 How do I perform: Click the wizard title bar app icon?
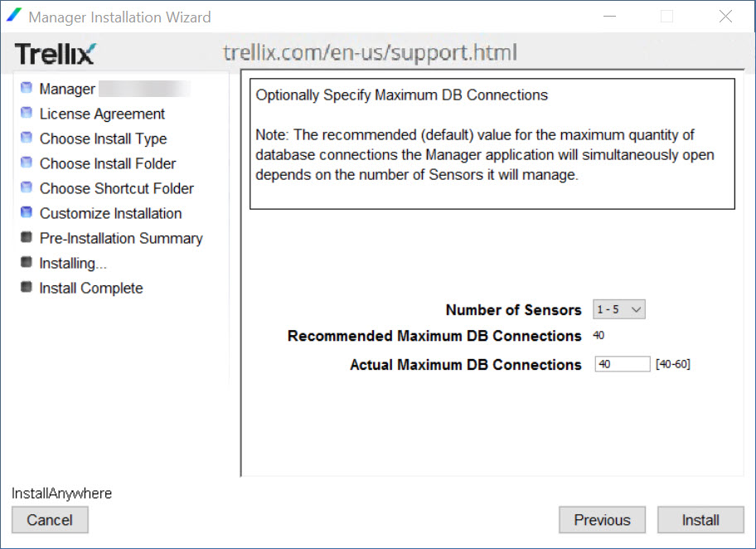tap(14, 16)
